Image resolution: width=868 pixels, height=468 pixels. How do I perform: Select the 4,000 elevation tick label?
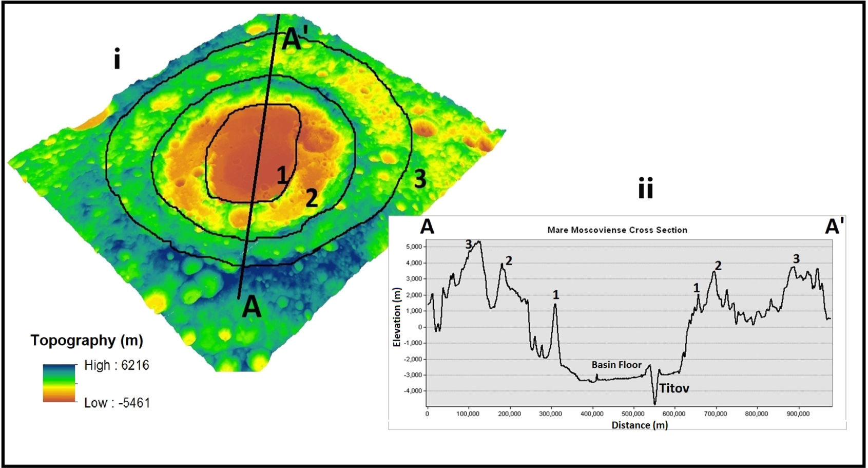(x=413, y=263)
